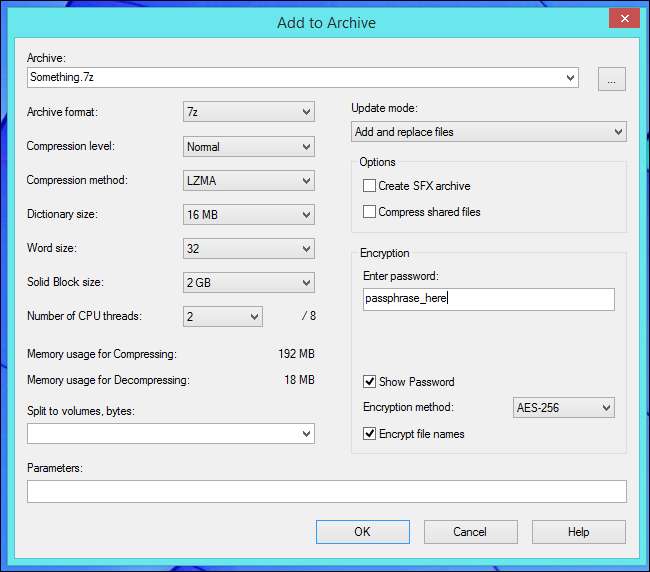Choose the Encryption method AES-256 dropdown
This screenshot has width=650, height=572.
[x=563, y=408]
